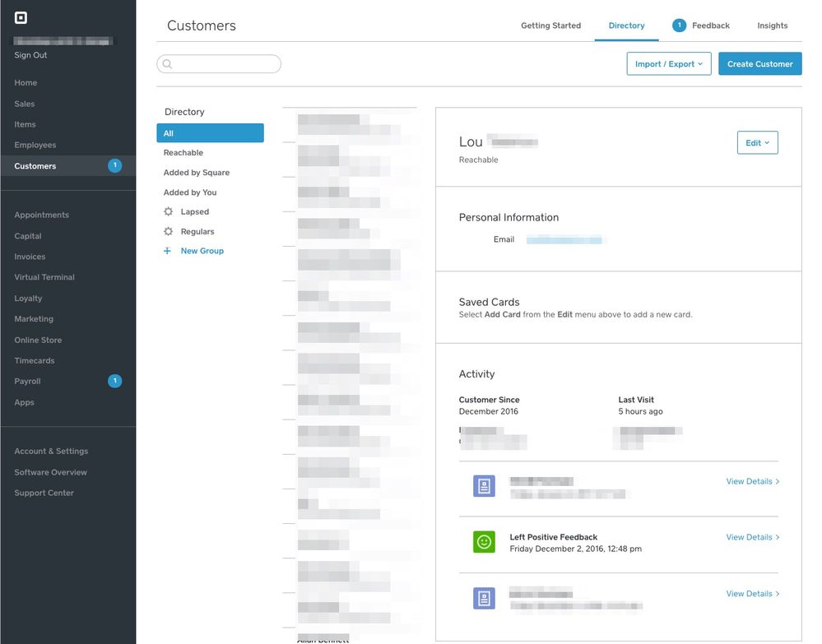Click the Regulars group gear icon
The image size is (822, 644).
[x=169, y=232]
